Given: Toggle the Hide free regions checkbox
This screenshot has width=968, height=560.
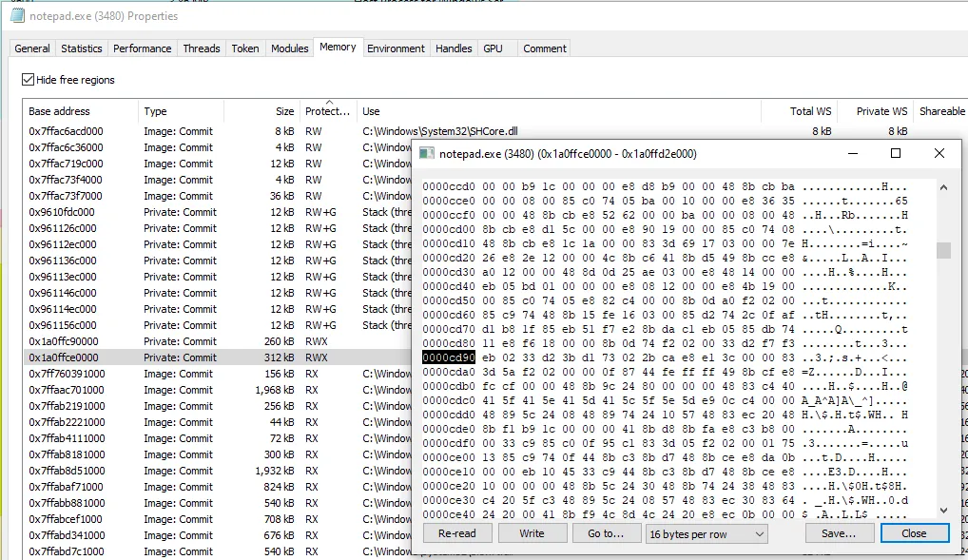Looking at the screenshot, I should click(28, 80).
